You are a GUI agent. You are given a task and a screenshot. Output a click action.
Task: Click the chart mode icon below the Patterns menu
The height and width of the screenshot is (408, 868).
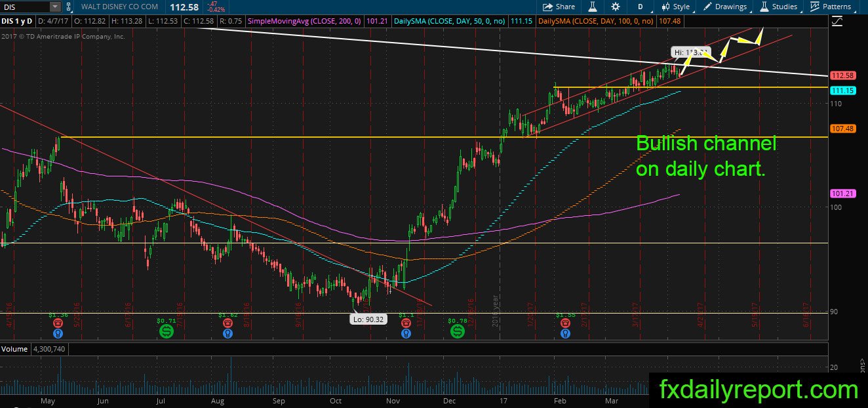click(837, 21)
